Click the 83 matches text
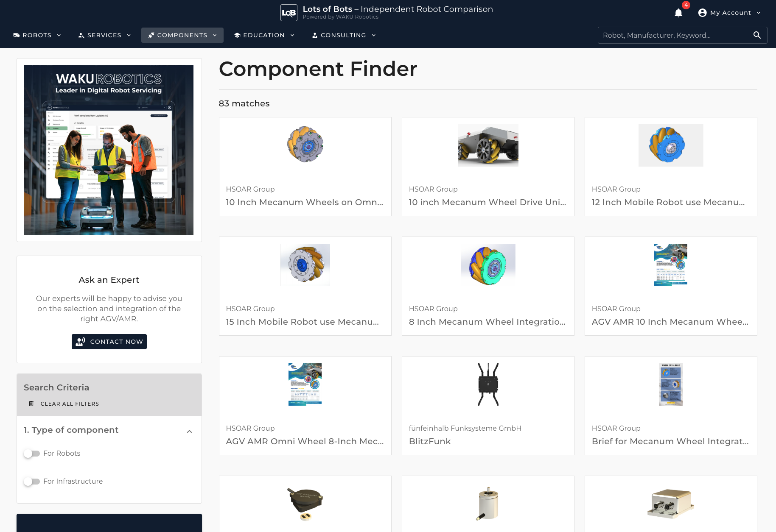The width and height of the screenshot is (776, 532). coord(244,103)
